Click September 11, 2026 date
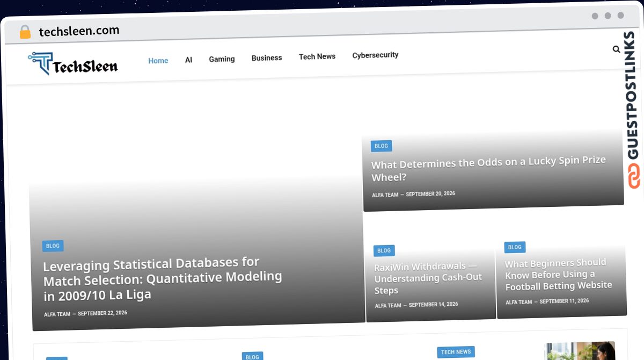Screen dimensions: 644x360 (x=564, y=301)
